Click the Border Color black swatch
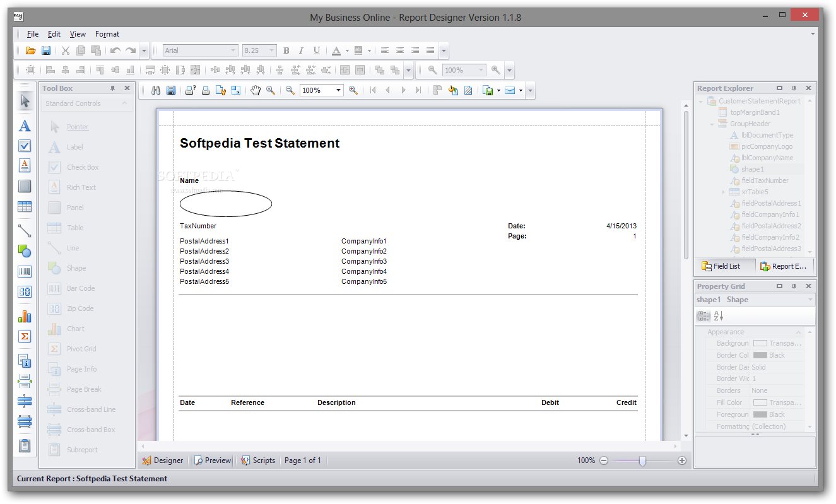The width and height of the screenshot is (836, 504). click(x=760, y=355)
